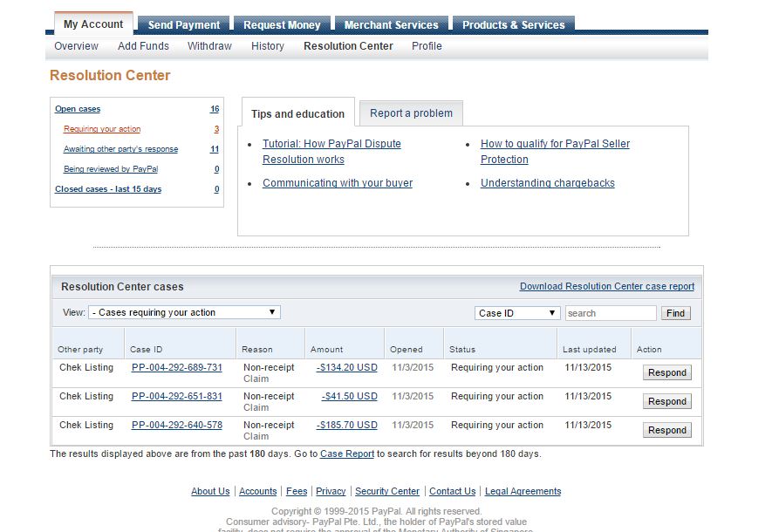Open How to qualify for Seller Protection

point(555,152)
